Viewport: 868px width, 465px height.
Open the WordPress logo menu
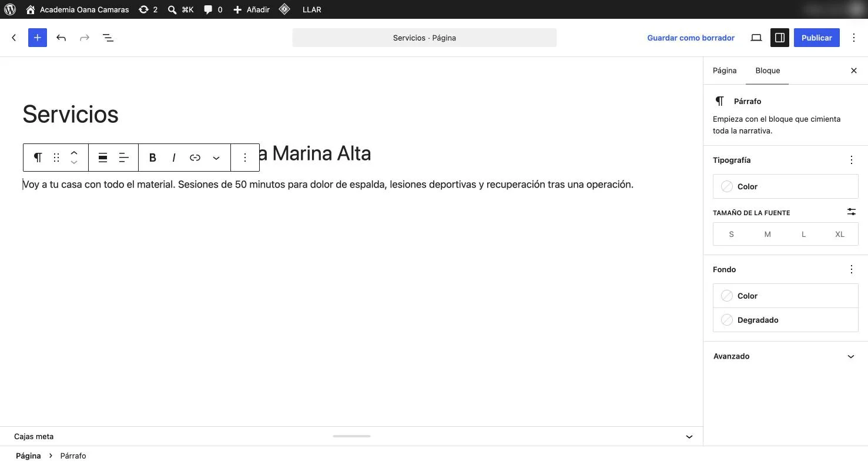point(10,9)
